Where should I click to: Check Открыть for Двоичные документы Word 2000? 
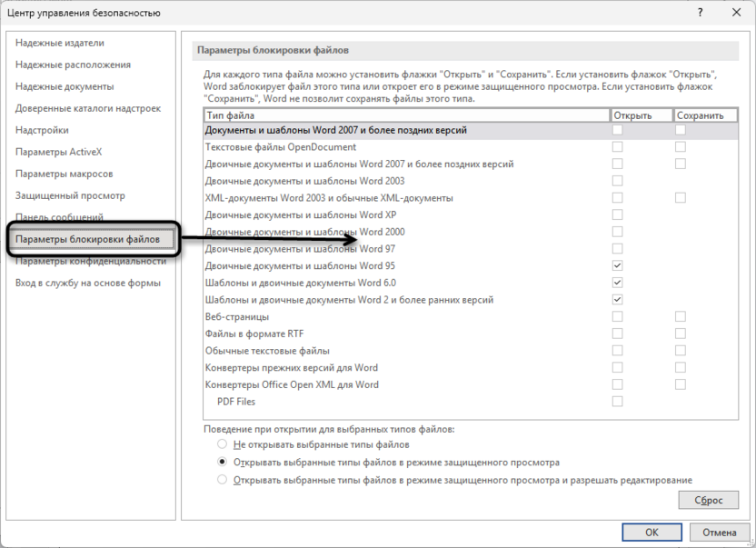[x=617, y=232]
